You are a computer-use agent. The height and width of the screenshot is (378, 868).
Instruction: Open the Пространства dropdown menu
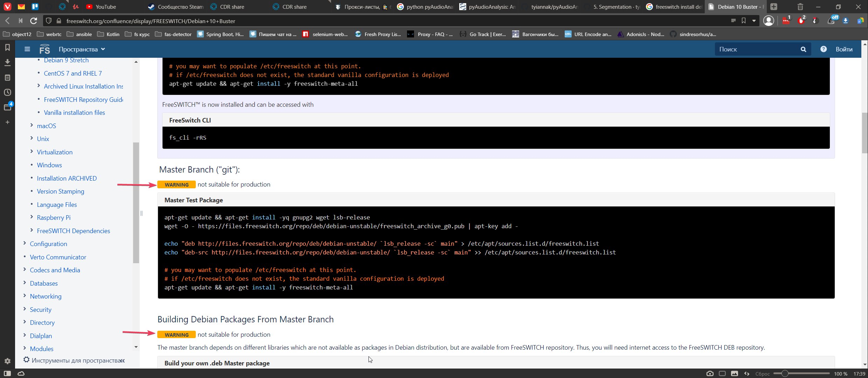click(x=82, y=49)
